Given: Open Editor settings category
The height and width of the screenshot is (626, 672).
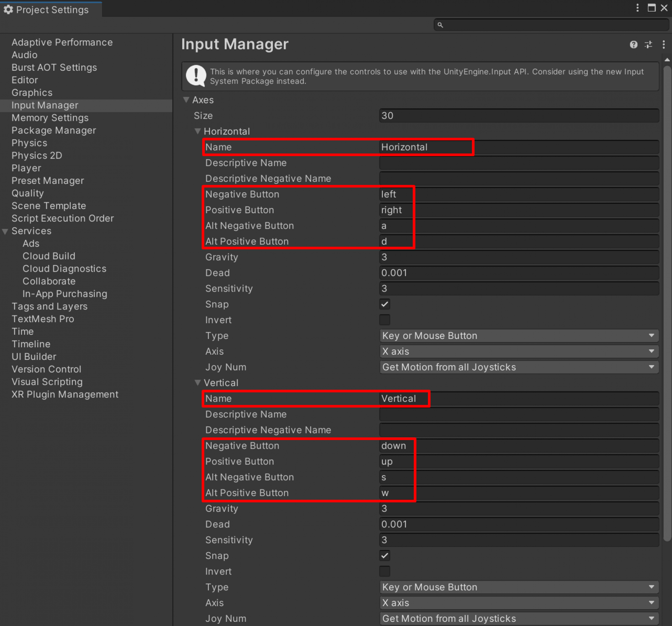Looking at the screenshot, I should (x=24, y=80).
